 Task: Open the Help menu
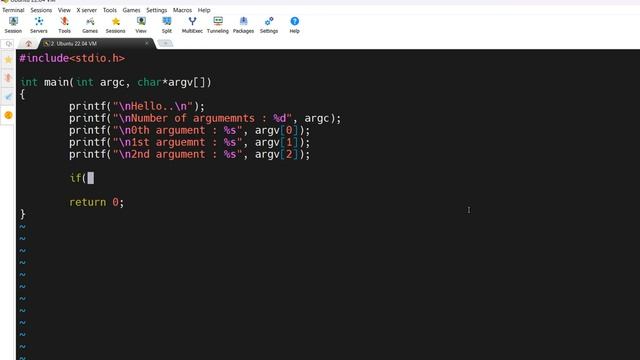click(x=204, y=10)
